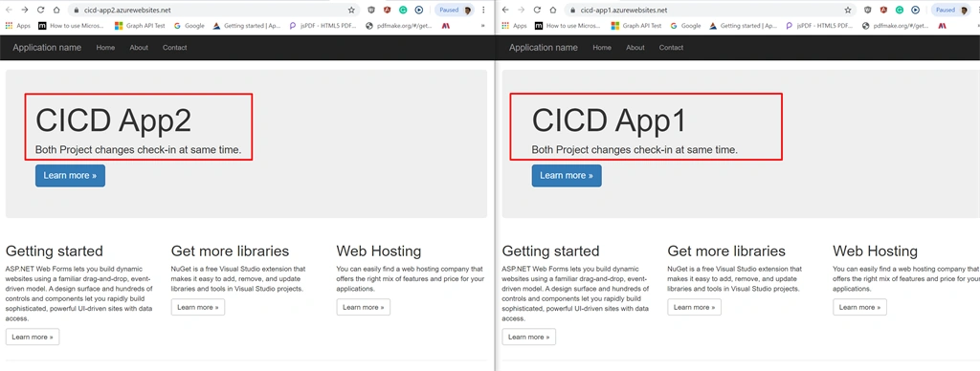Click Application name brand in App2 page
Image resolution: width=980 pixels, height=371 pixels.
47,48
